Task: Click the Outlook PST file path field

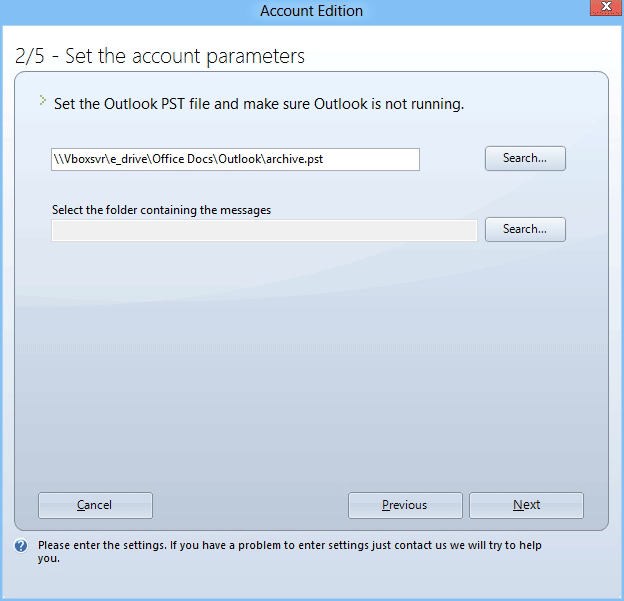Action: click(x=235, y=159)
